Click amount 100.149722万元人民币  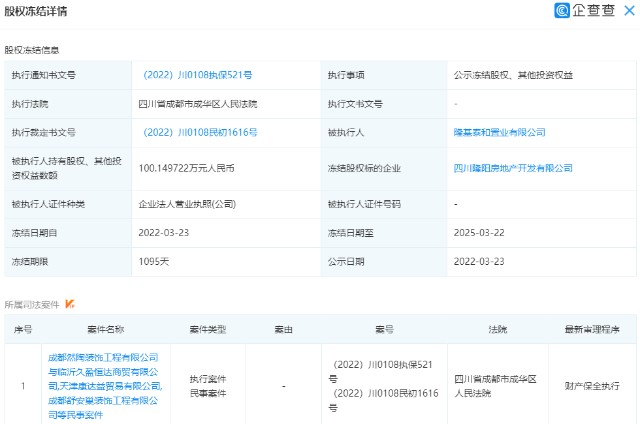tap(186, 168)
